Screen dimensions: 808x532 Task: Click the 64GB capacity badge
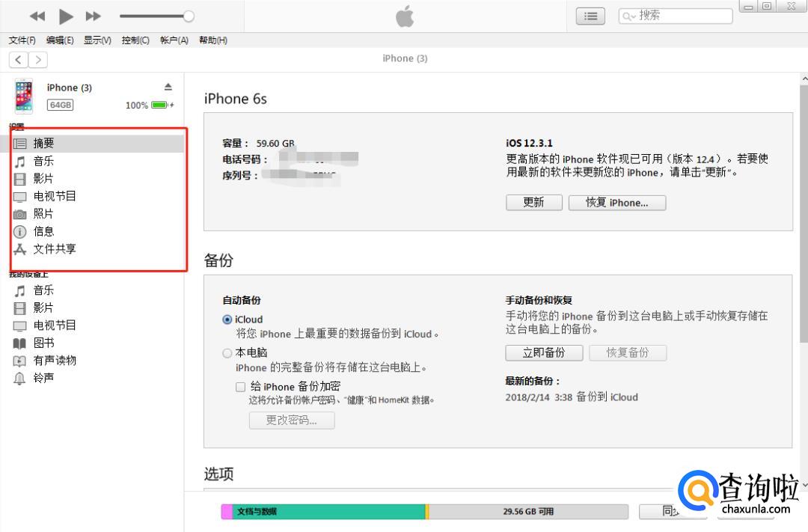61,106
